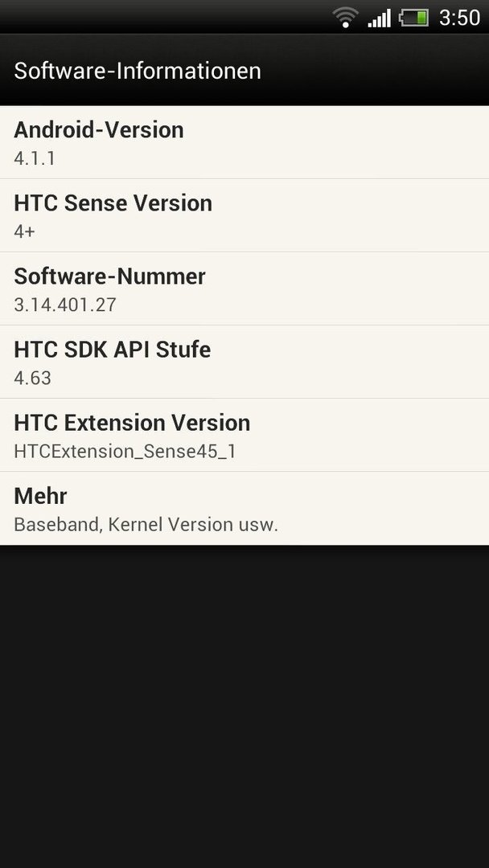Tap the Software-Informationen header title

[138, 71]
